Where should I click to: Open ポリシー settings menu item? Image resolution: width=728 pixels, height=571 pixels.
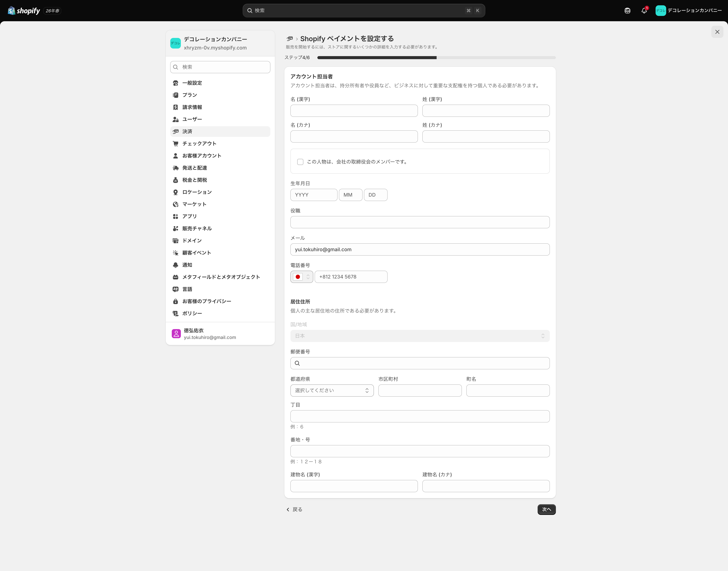tap(220, 314)
